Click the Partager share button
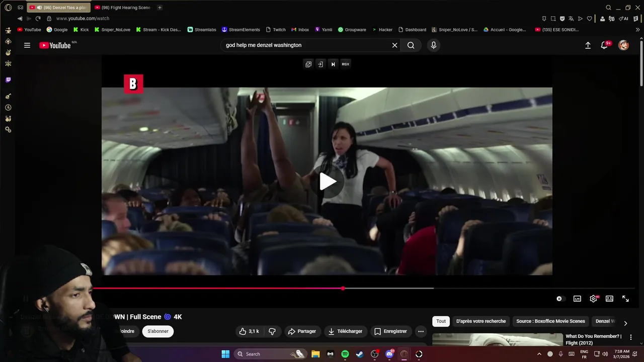644x362 pixels. (302, 331)
